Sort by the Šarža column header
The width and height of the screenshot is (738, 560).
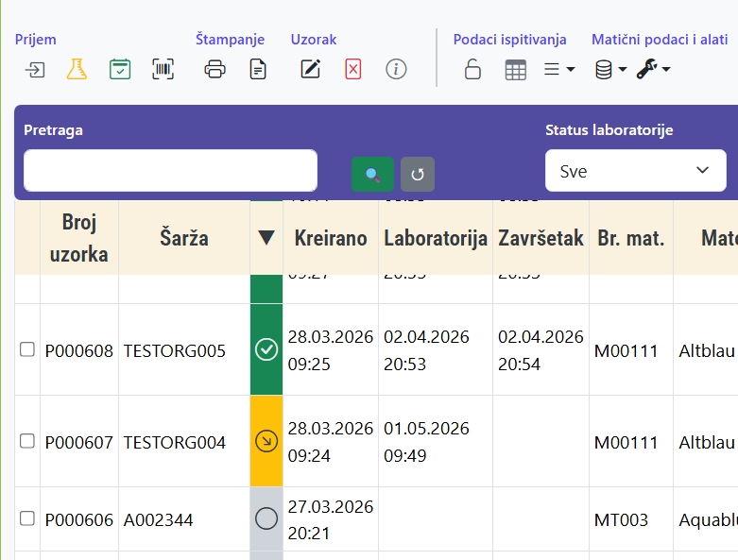tap(184, 237)
